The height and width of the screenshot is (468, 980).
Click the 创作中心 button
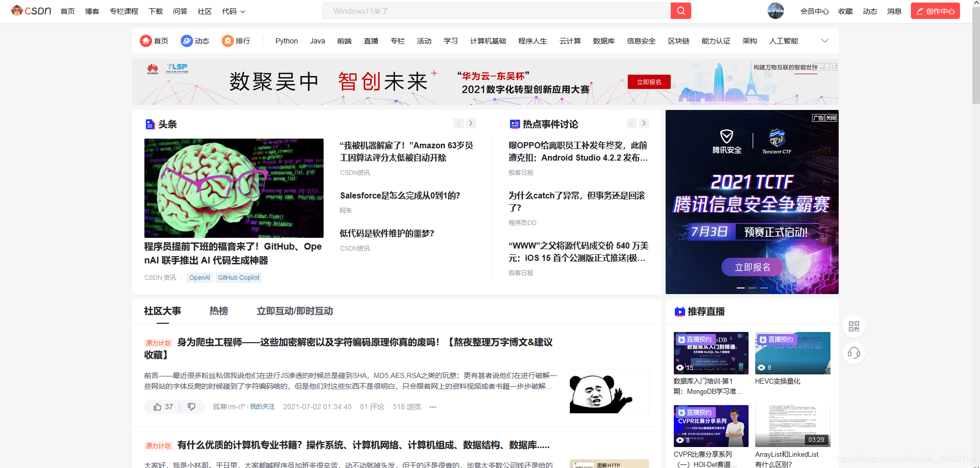click(x=935, y=11)
